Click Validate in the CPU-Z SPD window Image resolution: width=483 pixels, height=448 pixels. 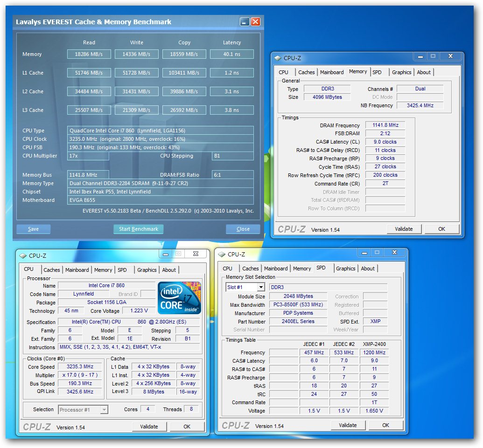click(348, 425)
